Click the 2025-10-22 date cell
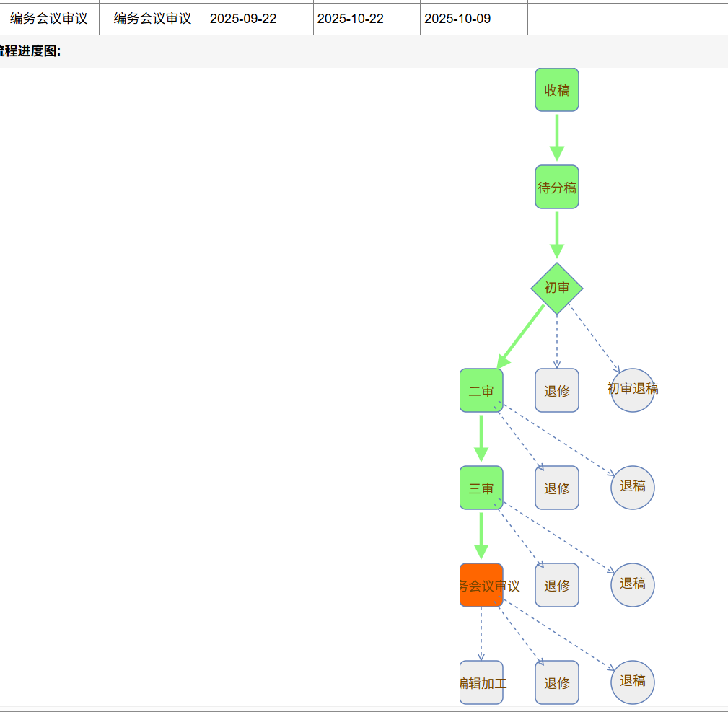This screenshot has height=712, width=728. (x=351, y=19)
